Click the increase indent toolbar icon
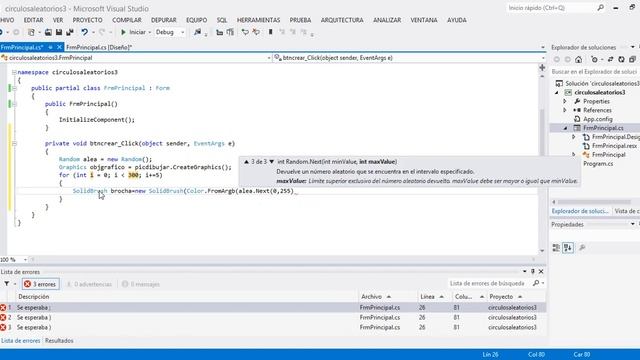Image resolution: width=640 pixels, height=360 pixels. (x=230, y=32)
